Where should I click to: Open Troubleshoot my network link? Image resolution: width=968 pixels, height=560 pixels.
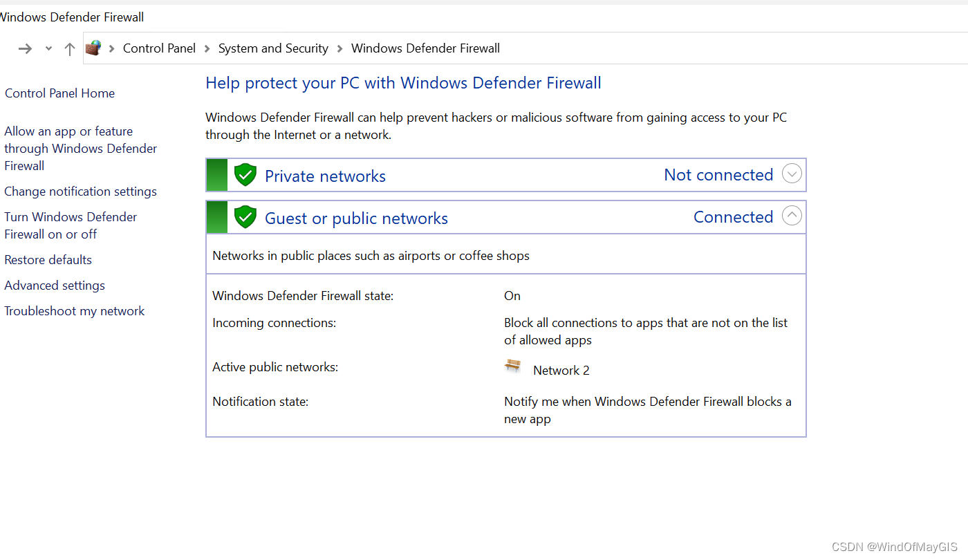75,311
